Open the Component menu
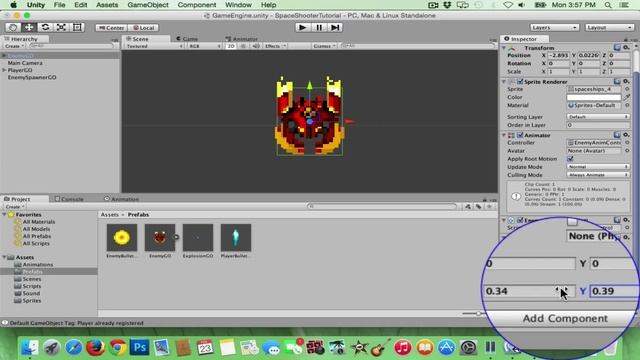The image size is (640, 360). (196, 5)
